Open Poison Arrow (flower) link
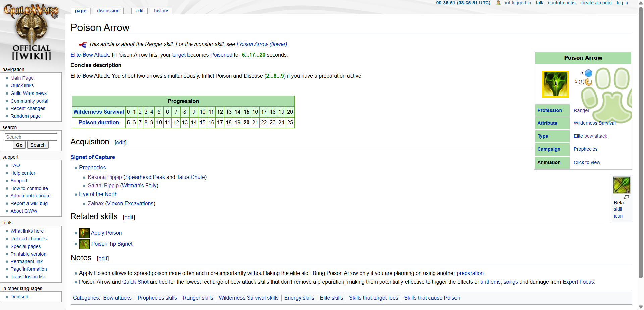The width and height of the screenshot is (644, 310). [262, 44]
